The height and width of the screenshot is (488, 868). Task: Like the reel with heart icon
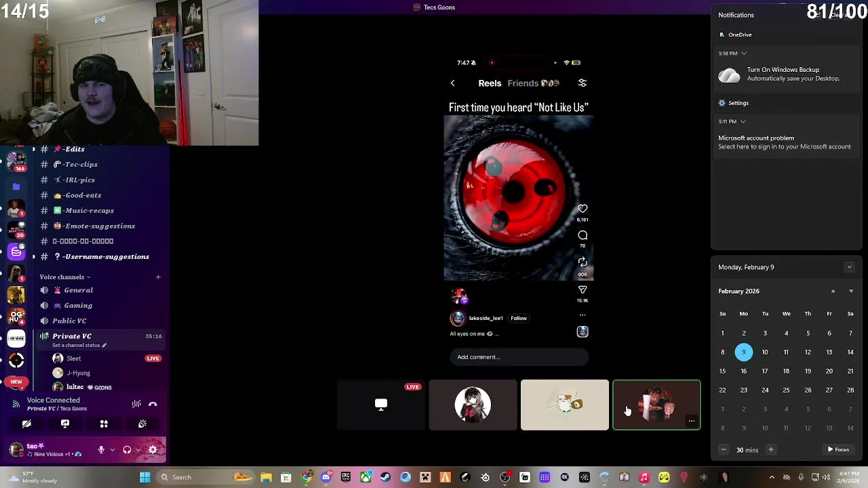(583, 209)
